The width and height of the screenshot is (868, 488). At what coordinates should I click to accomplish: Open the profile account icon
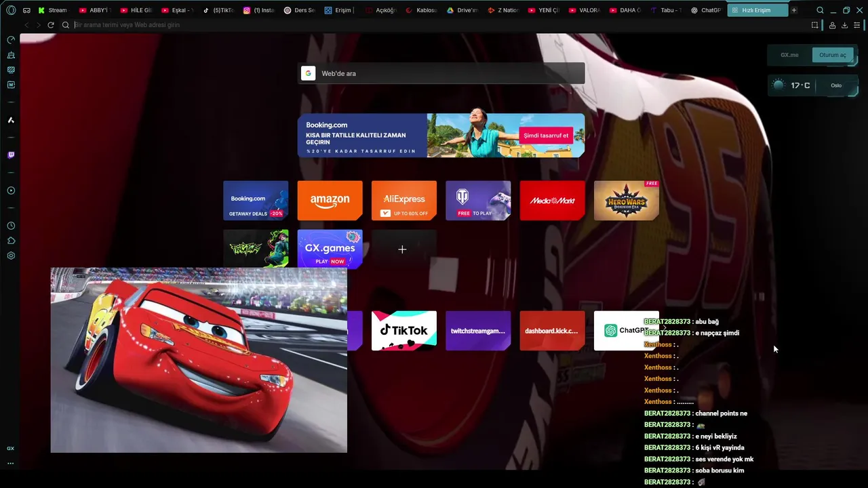click(832, 25)
